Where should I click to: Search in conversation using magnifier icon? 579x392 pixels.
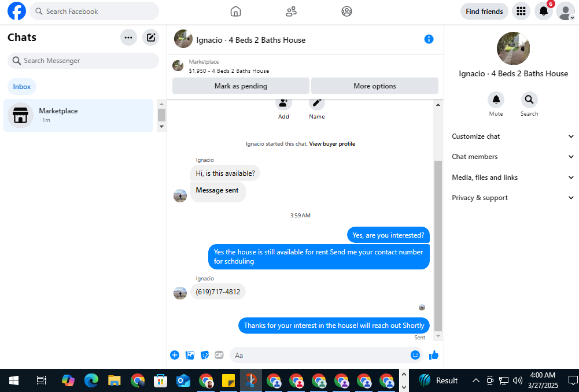click(529, 99)
